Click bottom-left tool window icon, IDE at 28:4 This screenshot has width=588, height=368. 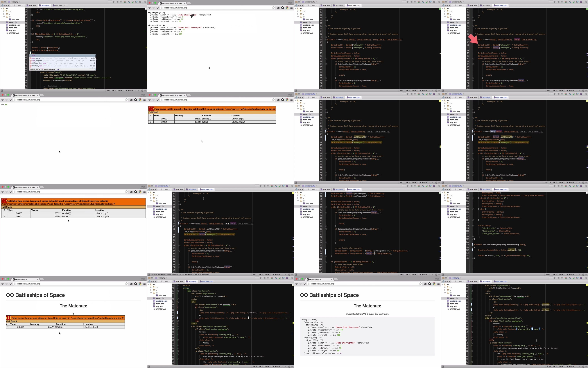[x=2, y=91]
